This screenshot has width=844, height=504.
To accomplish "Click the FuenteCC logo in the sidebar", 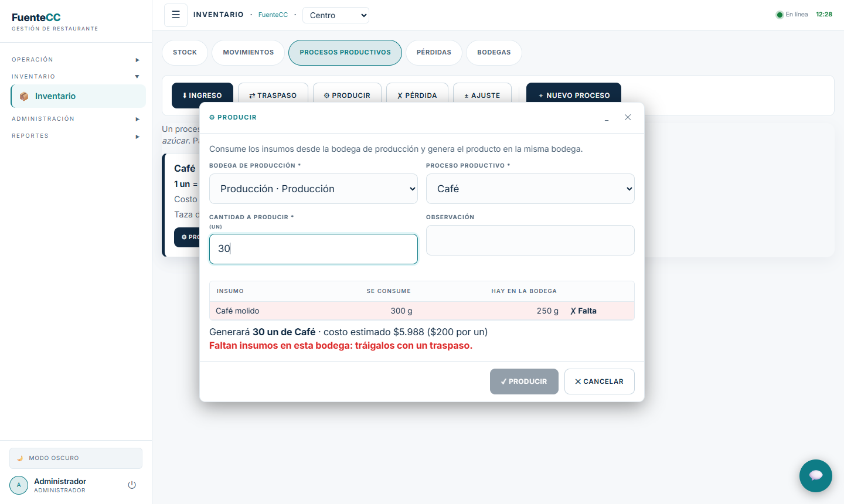I will click(x=36, y=18).
